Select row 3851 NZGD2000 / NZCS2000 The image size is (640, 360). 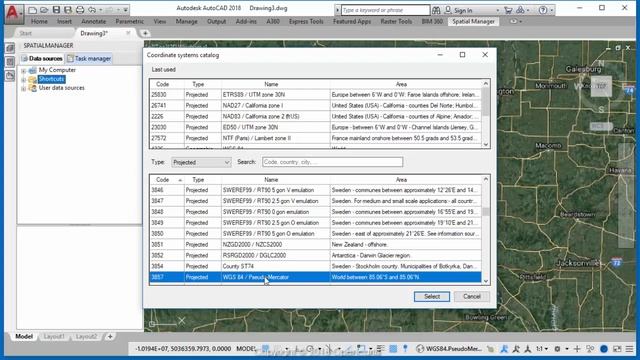coord(315,244)
